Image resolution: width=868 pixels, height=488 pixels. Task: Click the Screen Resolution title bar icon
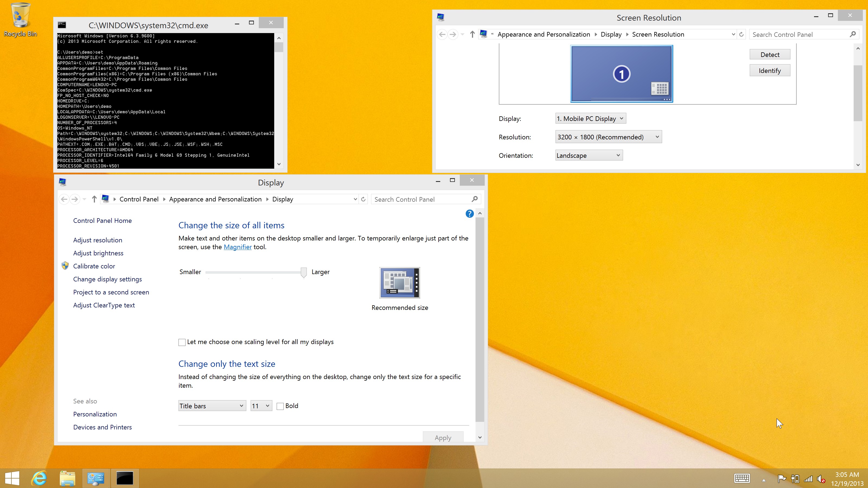coord(441,17)
